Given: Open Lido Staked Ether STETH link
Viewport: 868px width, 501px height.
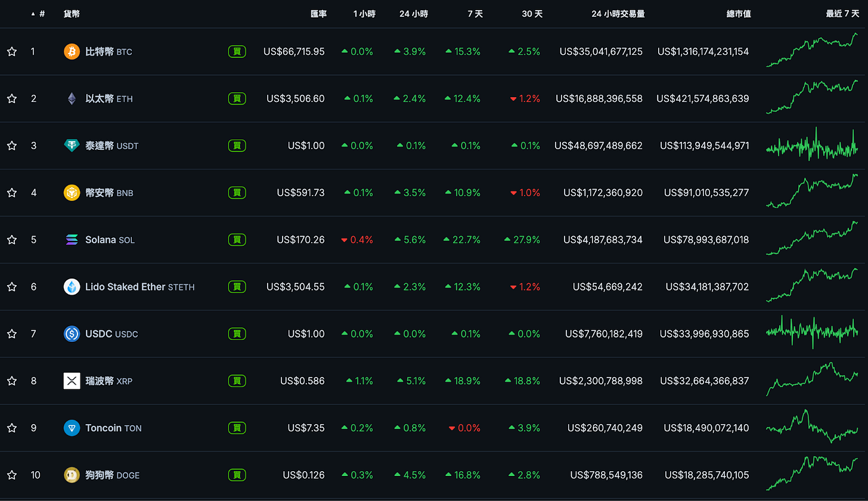Looking at the screenshot, I should tap(139, 287).
